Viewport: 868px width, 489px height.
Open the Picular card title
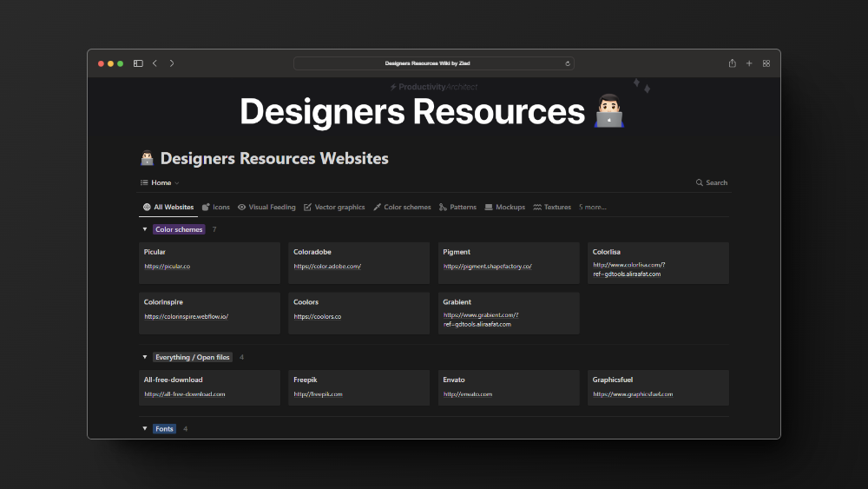[x=155, y=252]
